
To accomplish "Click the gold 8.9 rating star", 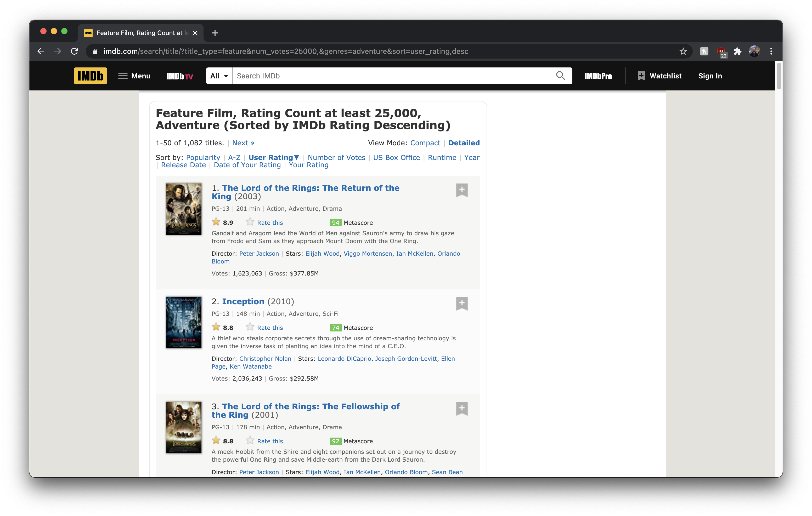I will pyautogui.click(x=216, y=222).
